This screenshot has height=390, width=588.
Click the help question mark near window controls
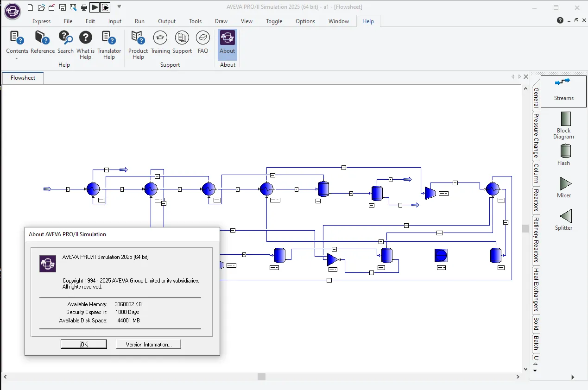[x=560, y=20]
